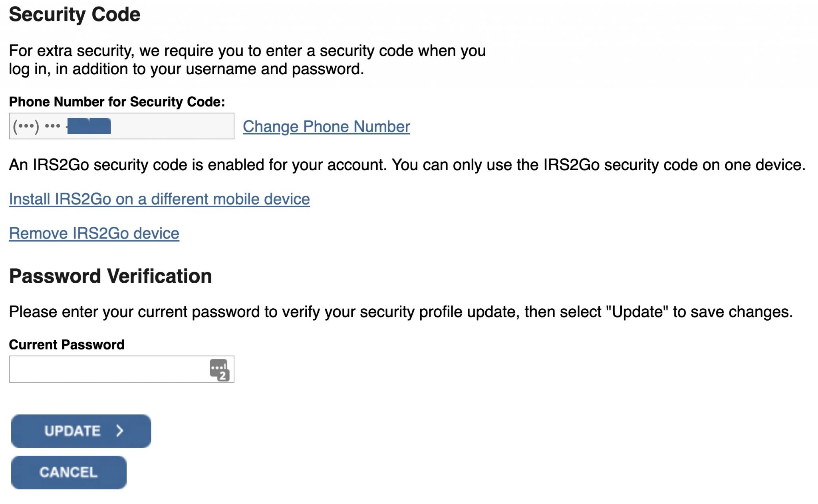Follow the Install IRS2Go on different device link
818x504 pixels.
click(159, 199)
